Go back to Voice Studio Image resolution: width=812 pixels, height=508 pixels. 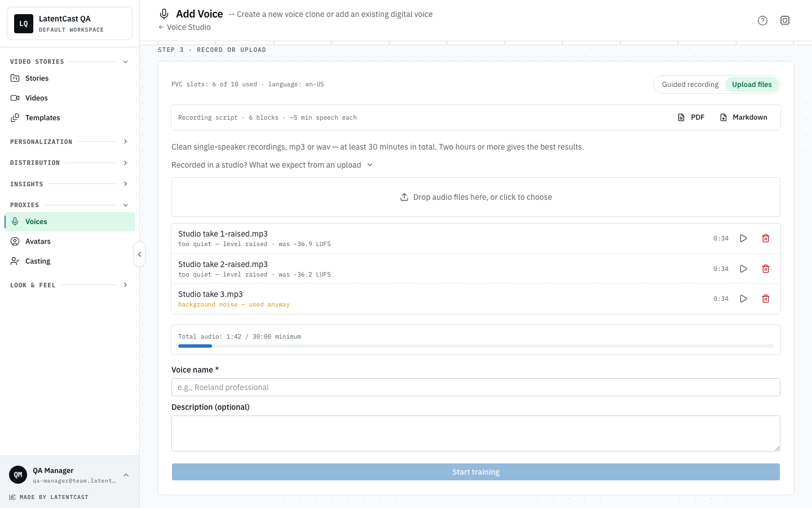tap(184, 27)
